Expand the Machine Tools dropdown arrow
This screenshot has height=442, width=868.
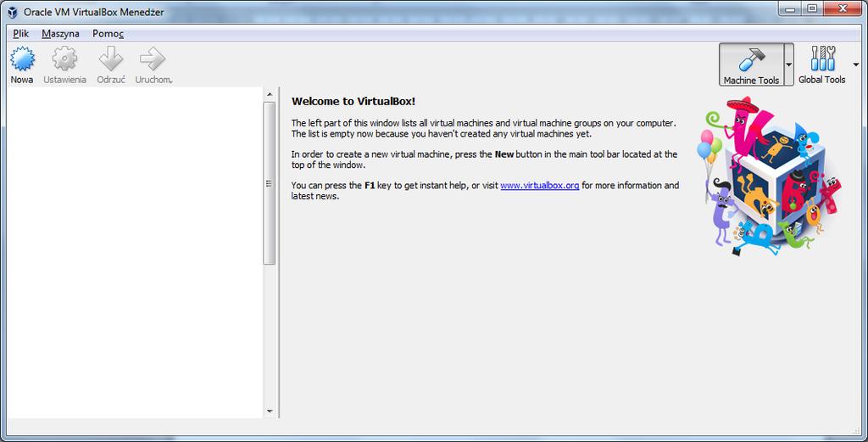click(x=789, y=64)
